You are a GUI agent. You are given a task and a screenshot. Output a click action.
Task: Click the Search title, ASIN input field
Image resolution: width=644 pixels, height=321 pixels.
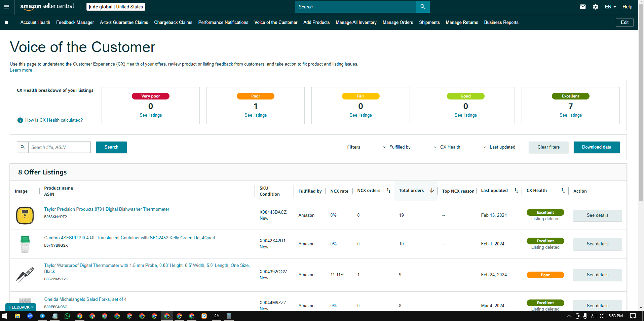coord(60,147)
